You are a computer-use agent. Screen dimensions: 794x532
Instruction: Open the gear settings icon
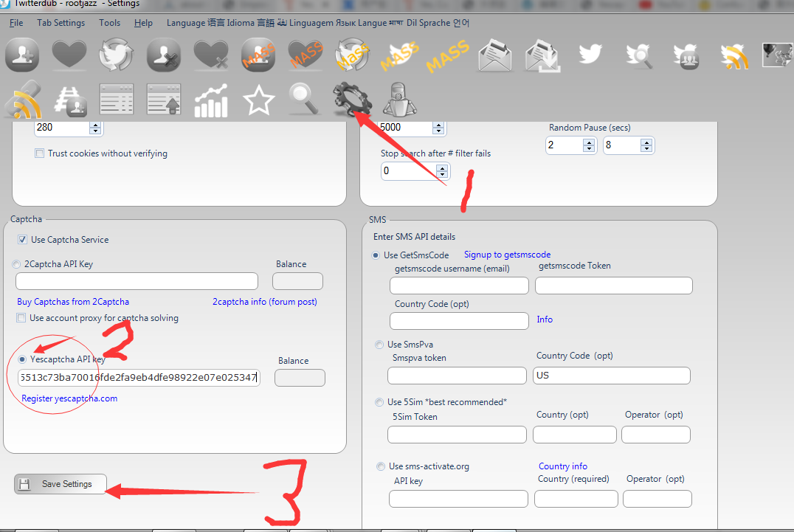[x=353, y=99]
